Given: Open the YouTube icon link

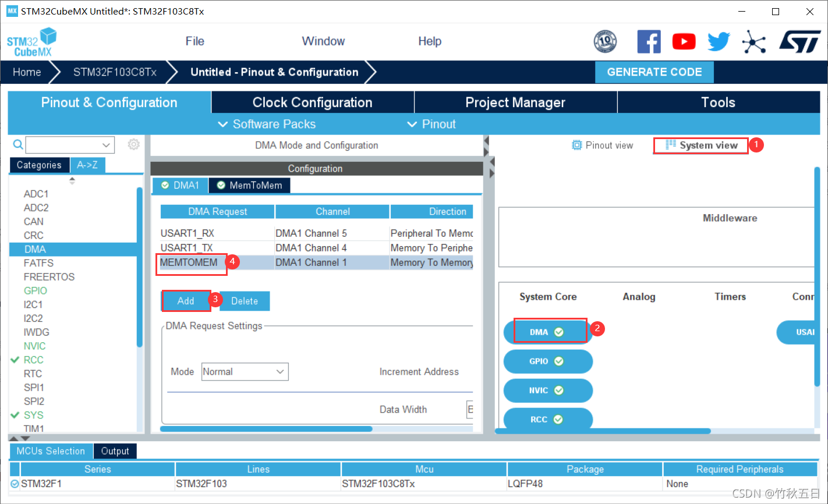Looking at the screenshot, I should pos(684,42).
